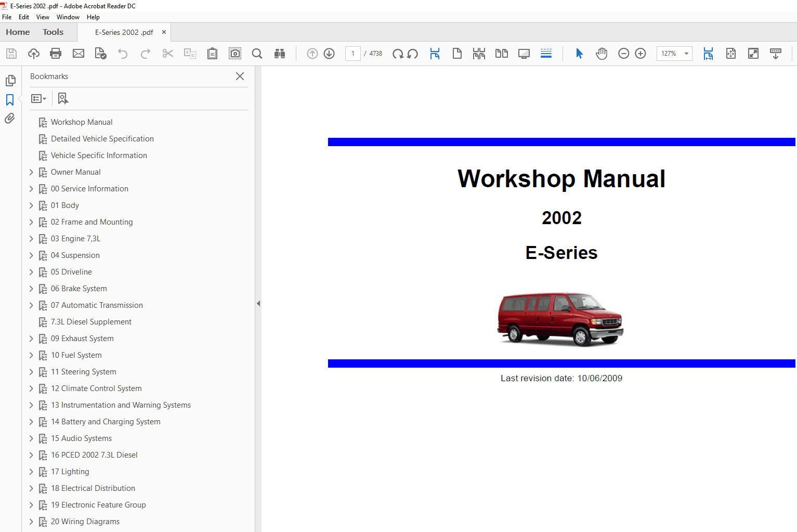
Task: Show the Attachments paperclip panel
Action: pos(10,119)
